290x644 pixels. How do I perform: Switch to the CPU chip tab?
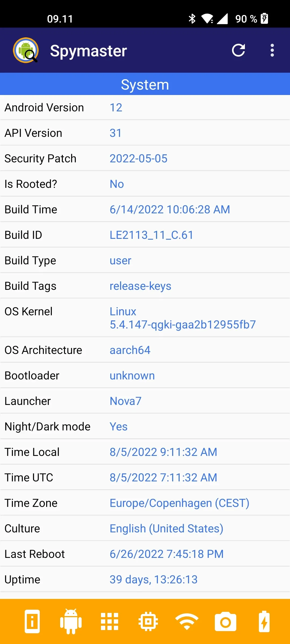point(148,621)
